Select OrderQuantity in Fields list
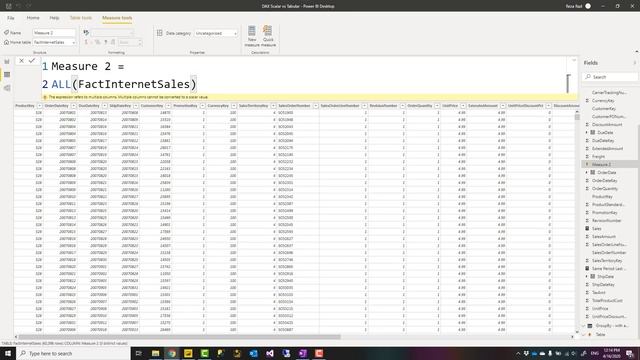640x360 pixels. tap(605, 189)
